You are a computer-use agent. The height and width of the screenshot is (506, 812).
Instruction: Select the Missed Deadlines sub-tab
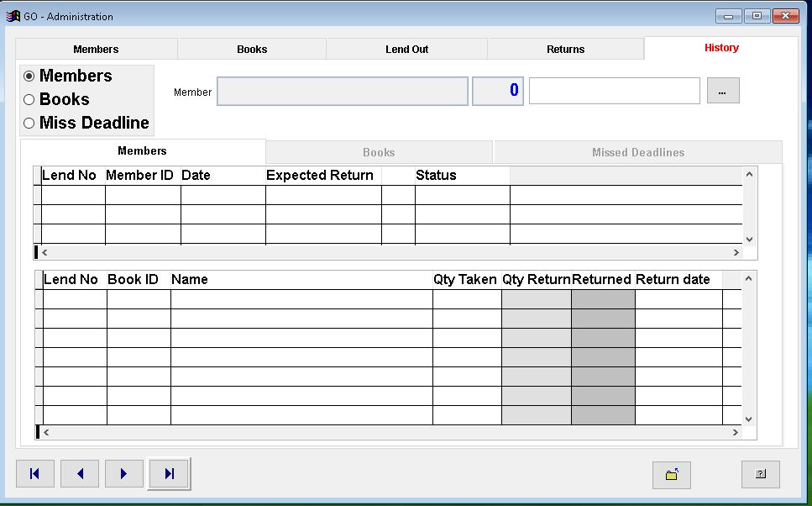[x=637, y=152]
